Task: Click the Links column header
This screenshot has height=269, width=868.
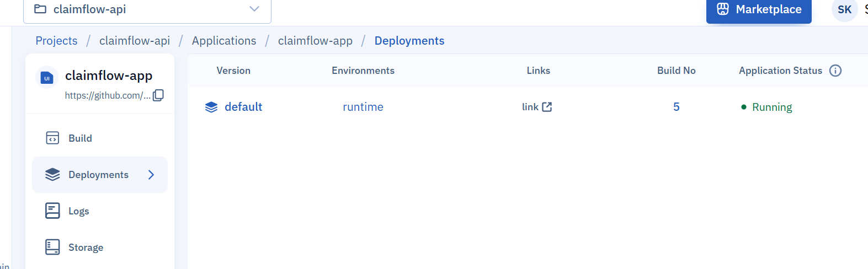Action: click(539, 71)
